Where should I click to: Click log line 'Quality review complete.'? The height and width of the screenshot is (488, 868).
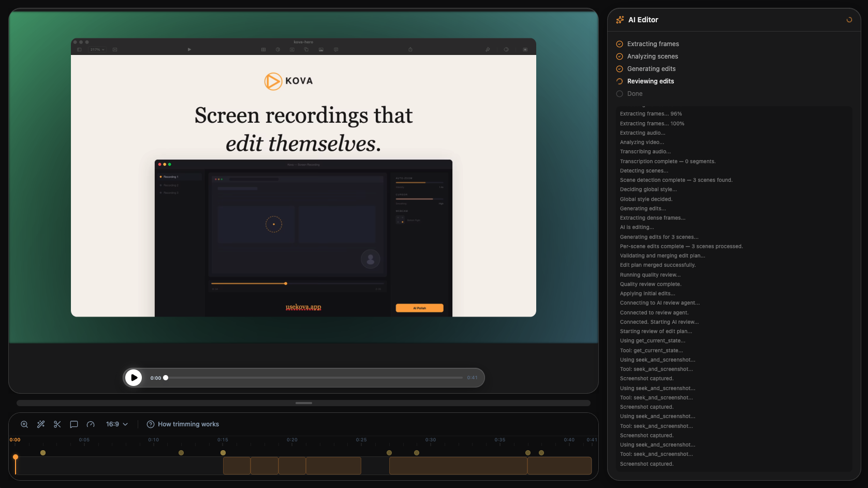click(x=651, y=284)
